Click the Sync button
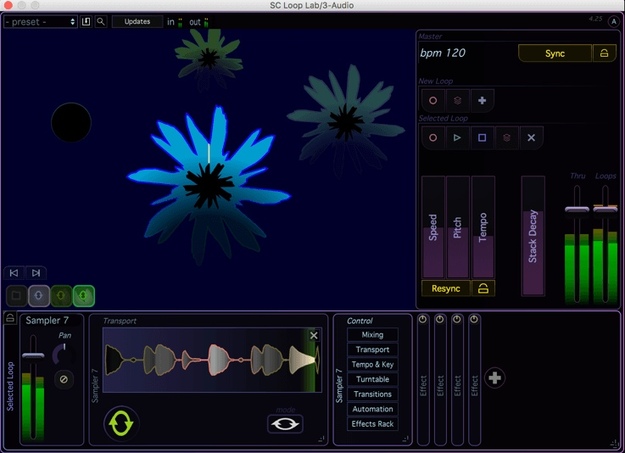This screenshot has width=625, height=453. pyautogui.click(x=554, y=53)
